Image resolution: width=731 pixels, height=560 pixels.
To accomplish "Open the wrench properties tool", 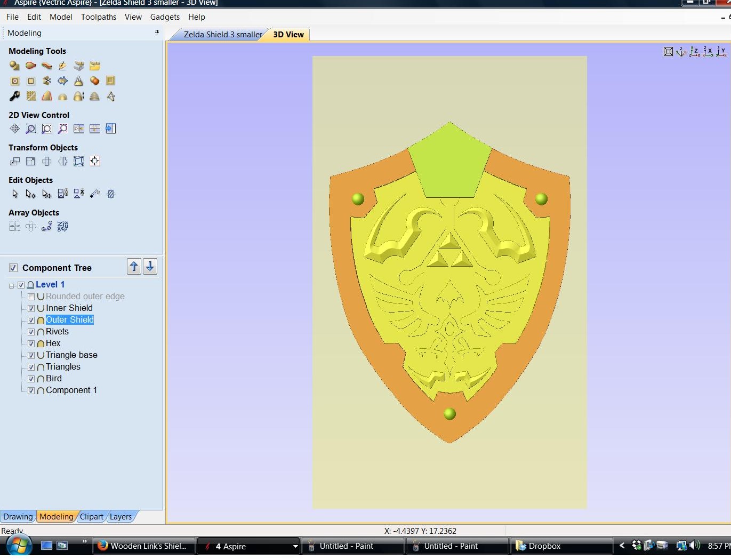I will click(x=14, y=96).
